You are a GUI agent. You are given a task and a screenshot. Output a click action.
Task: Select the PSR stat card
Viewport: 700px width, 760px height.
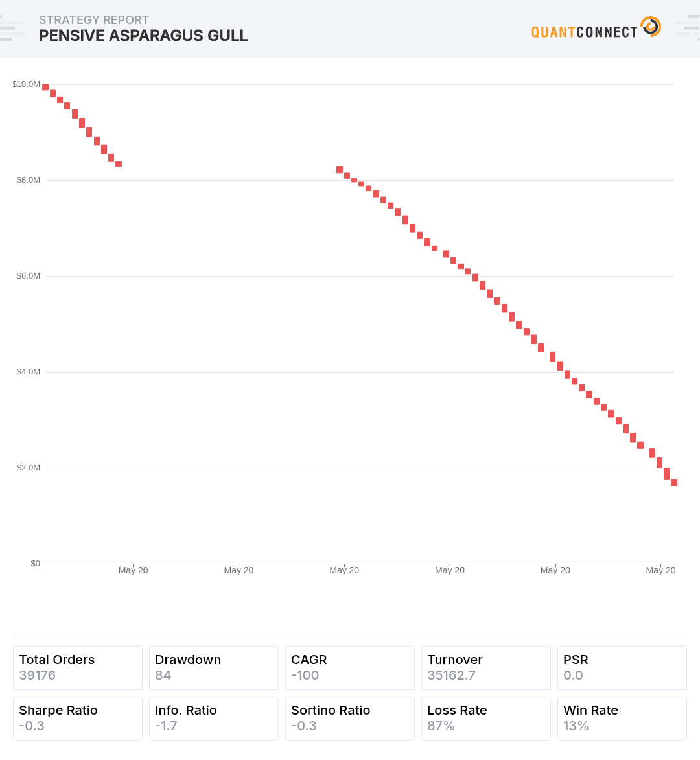pyautogui.click(x=622, y=668)
